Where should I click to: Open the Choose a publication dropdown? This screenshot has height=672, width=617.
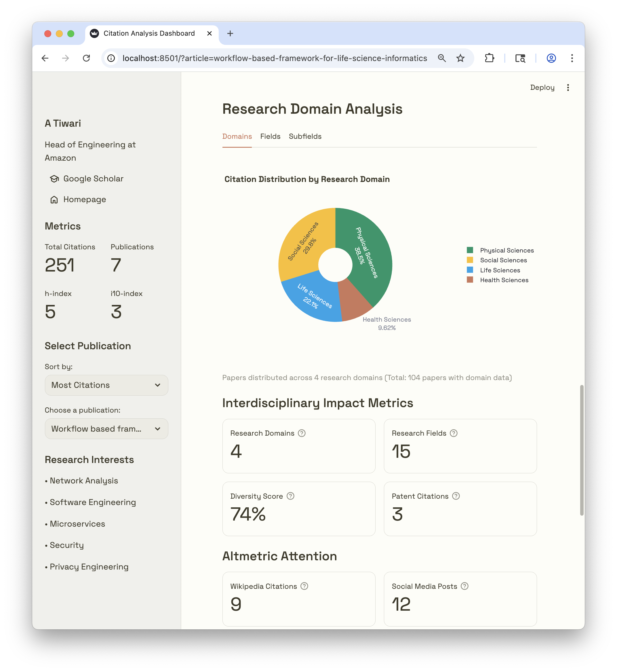coord(106,429)
